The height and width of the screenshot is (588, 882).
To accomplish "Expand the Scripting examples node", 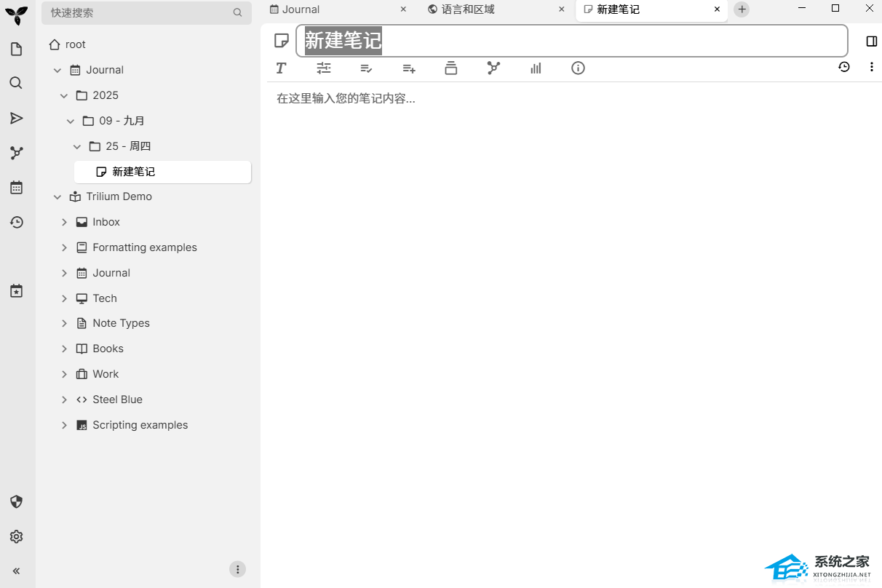I will coord(64,425).
